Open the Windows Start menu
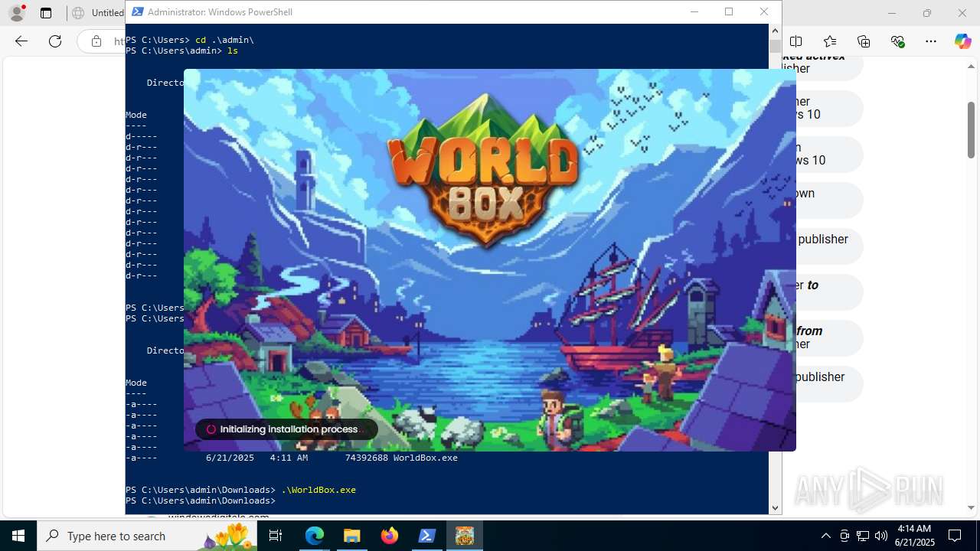Screen dimensions: 980x551 click(18, 536)
